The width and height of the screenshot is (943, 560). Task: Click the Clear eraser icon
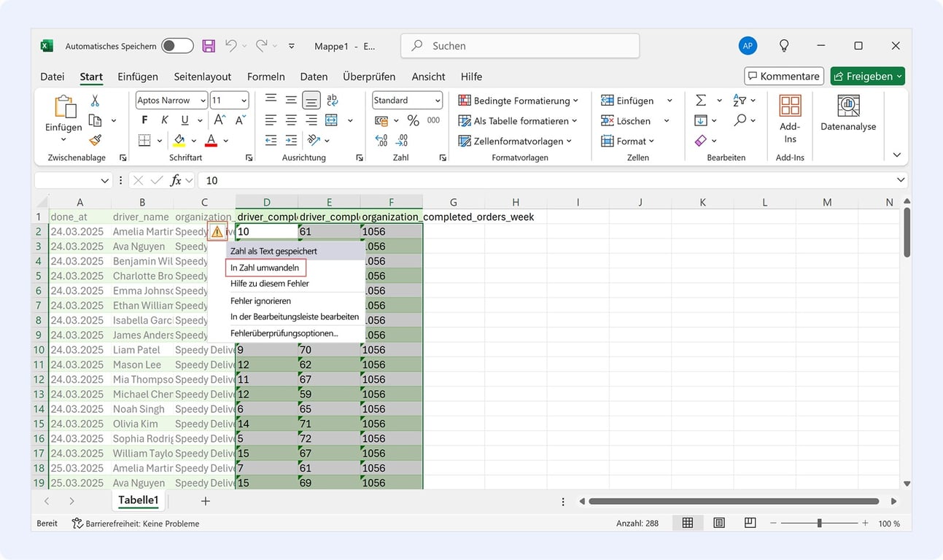pyautogui.click(x=701, y=140)
